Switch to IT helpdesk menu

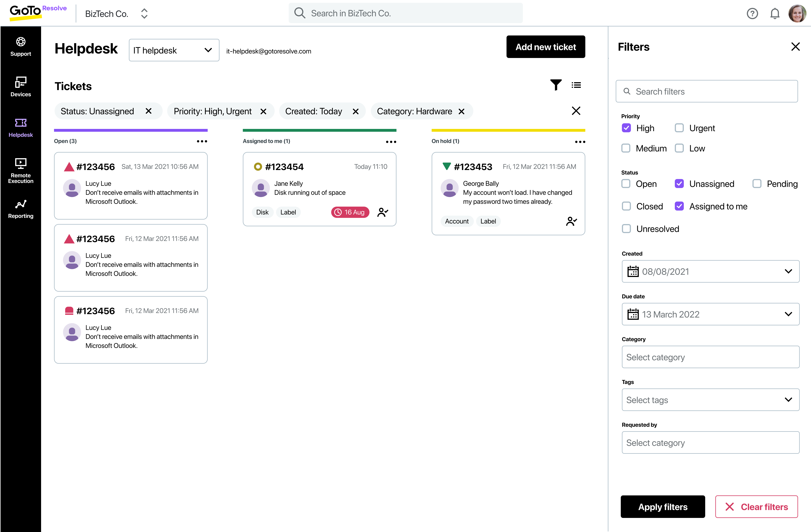point(172,50)
